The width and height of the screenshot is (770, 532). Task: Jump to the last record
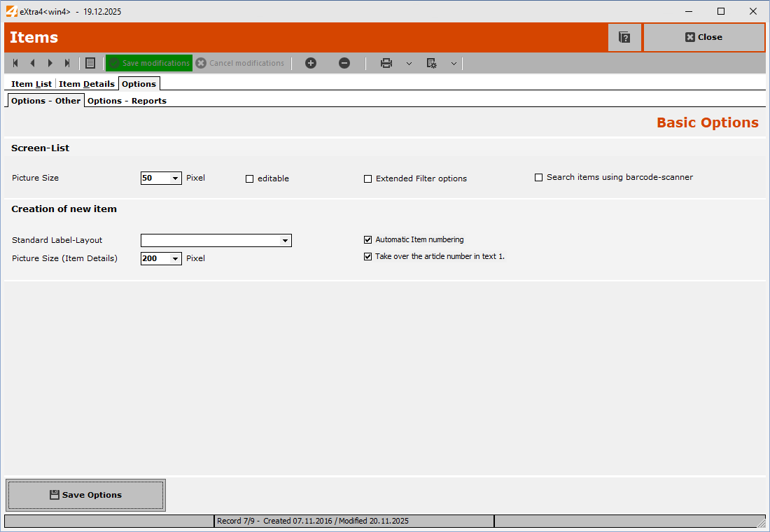tap(67, 63)
